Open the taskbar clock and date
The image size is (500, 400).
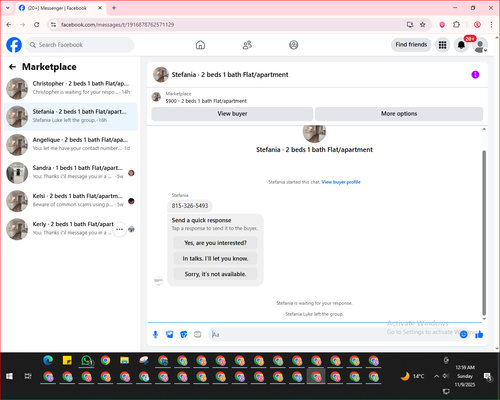point(465,376)
